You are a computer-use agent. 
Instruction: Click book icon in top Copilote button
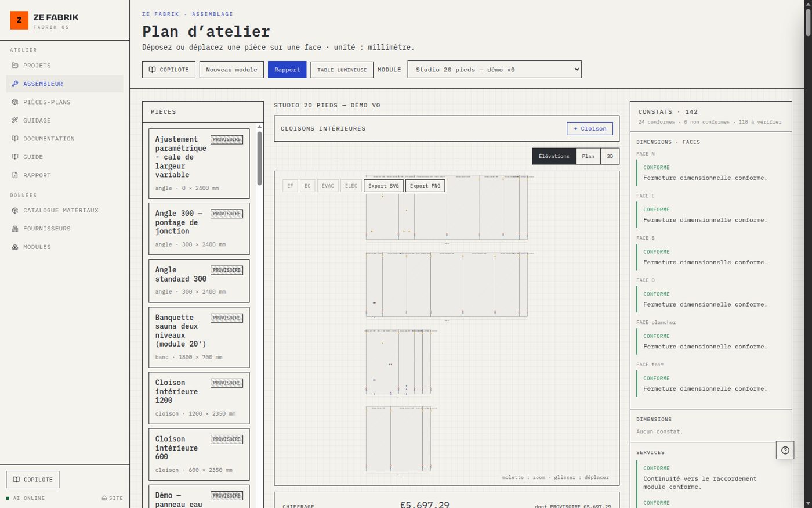[153, 70]
